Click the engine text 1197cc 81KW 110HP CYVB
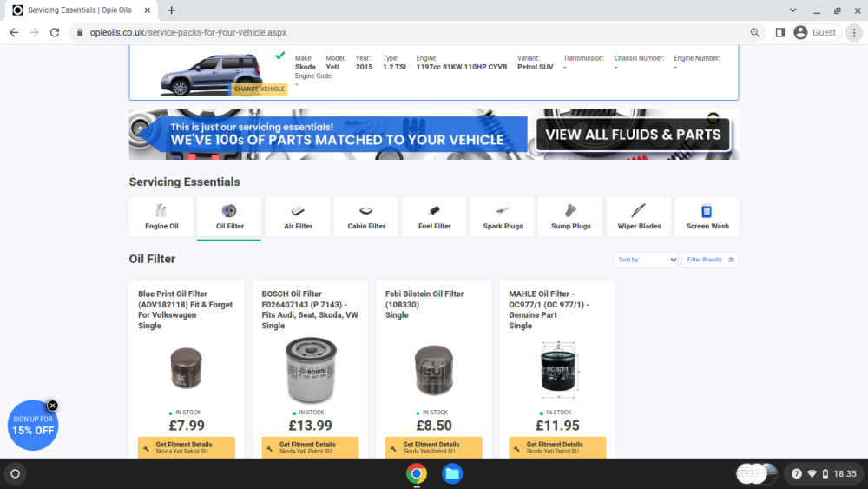 point(461,67)
